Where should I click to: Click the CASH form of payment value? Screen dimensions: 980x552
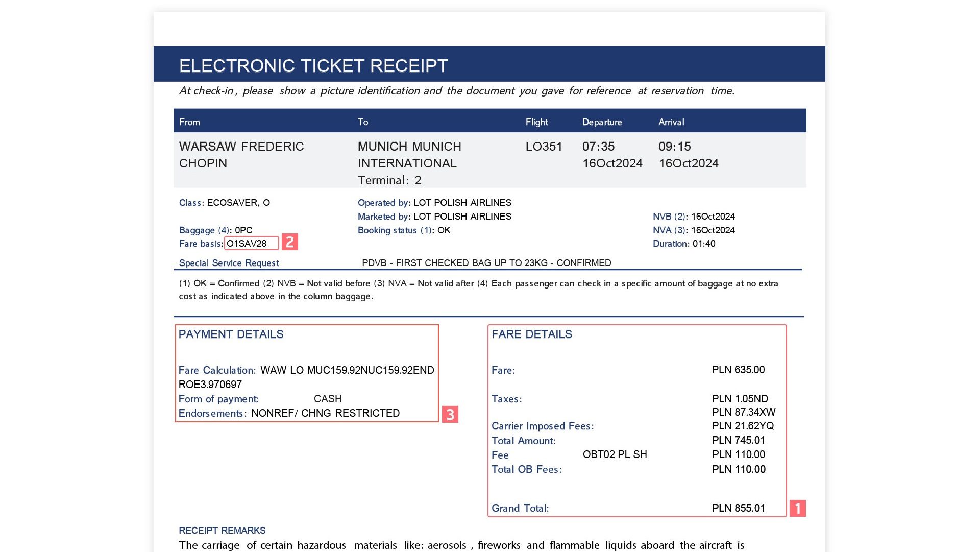(328, 399)
